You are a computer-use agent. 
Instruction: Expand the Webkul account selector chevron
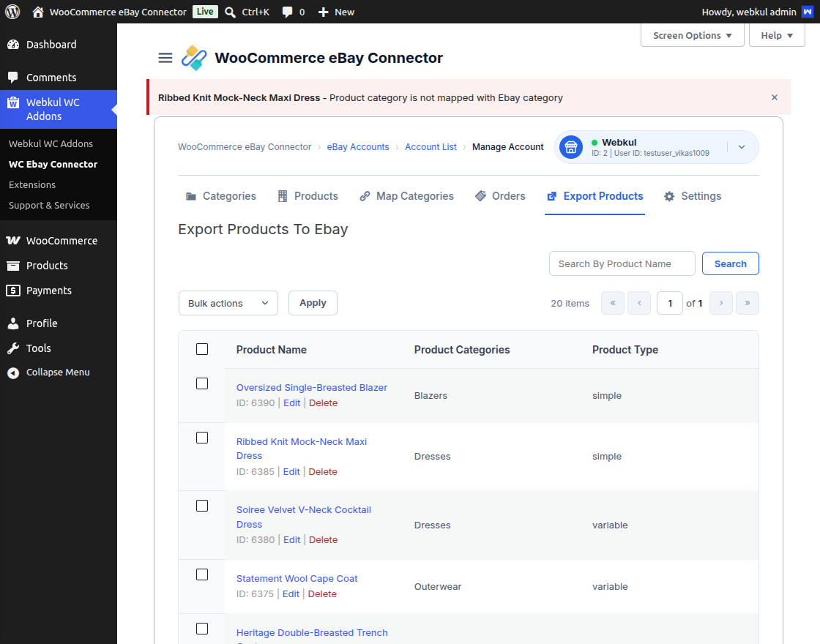[742, 147]
